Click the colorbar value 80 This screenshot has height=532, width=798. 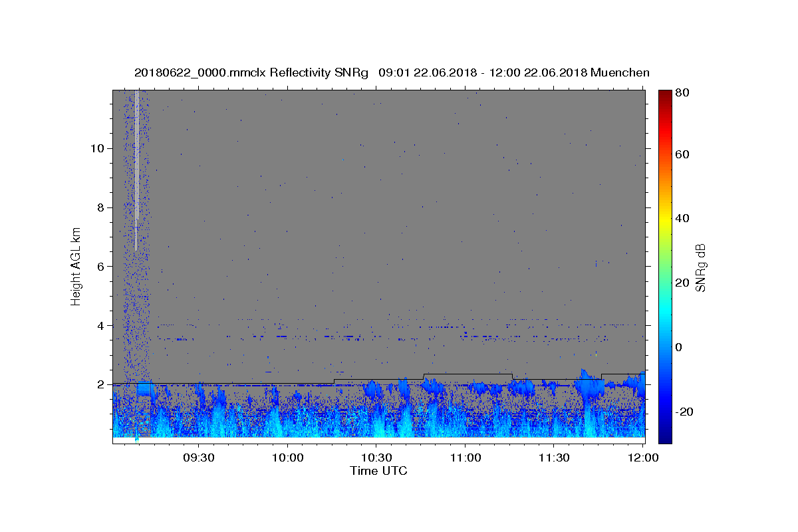[682, 93]
